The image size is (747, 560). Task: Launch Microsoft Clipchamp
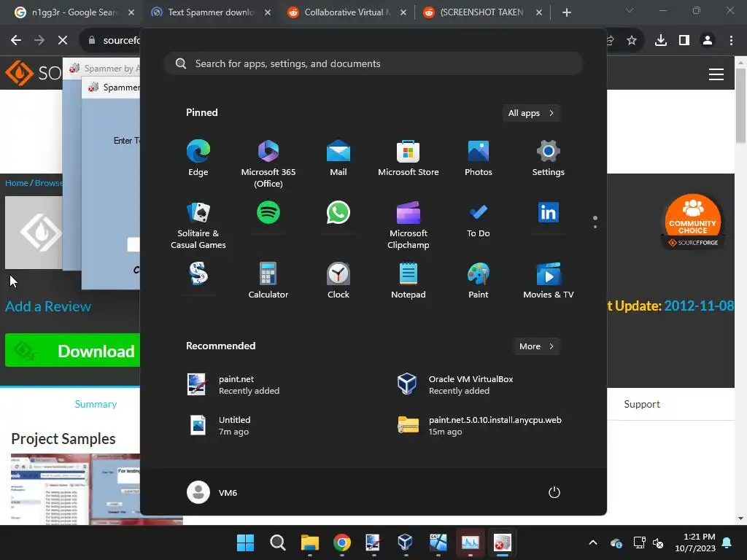(409, 225)
